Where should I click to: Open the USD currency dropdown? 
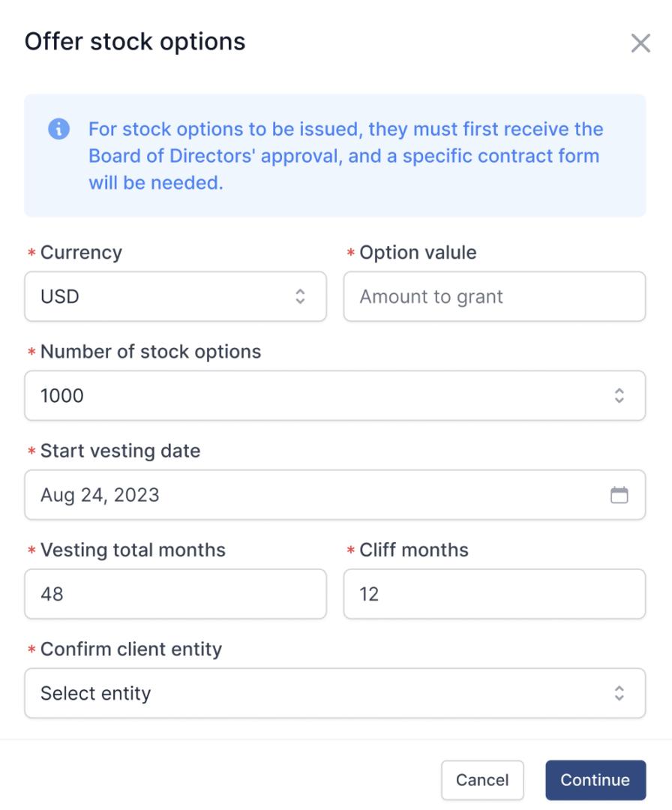[x=175, y=296]
